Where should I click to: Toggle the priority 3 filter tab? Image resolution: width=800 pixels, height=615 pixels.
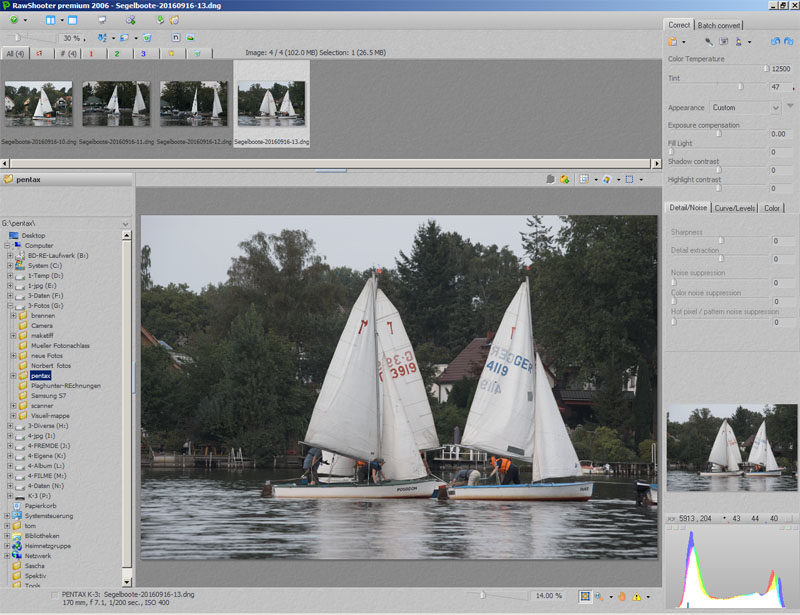tap(143, 53)
